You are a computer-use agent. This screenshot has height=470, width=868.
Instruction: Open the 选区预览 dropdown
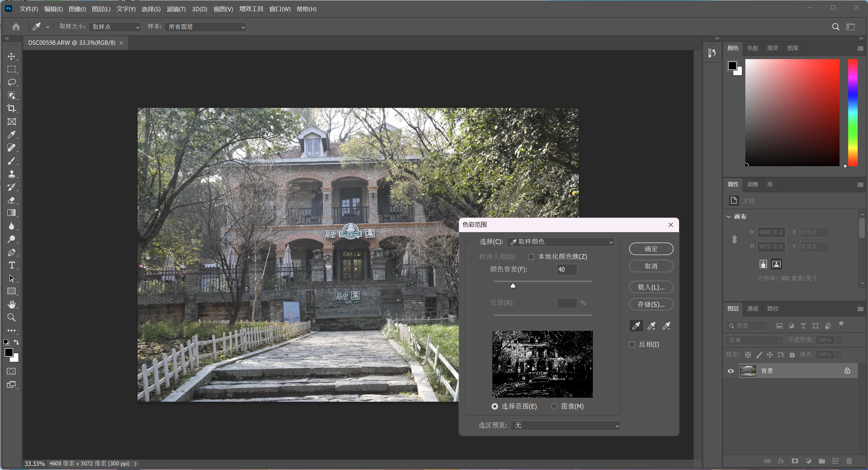(x=566, y=426)
